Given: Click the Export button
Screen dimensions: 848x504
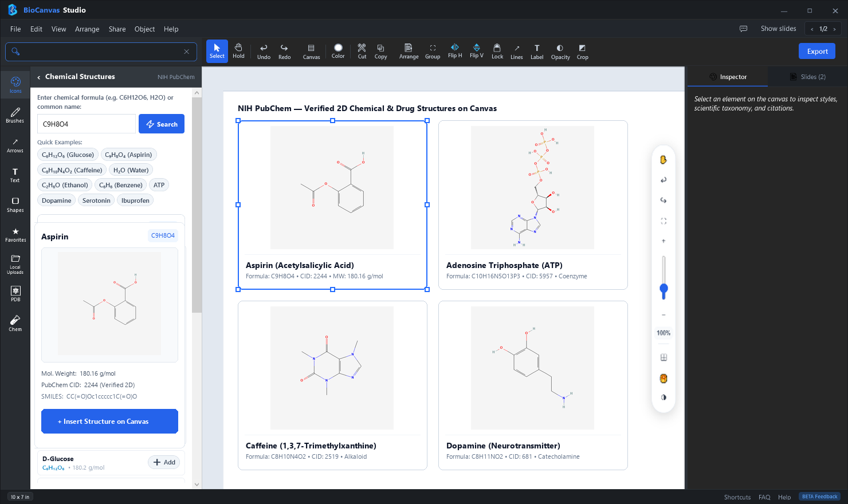Looking at the screenshot, I should (817, 51).
